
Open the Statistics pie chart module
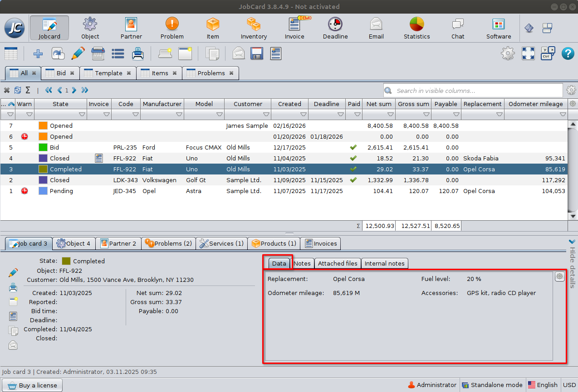tap(416, 28)
